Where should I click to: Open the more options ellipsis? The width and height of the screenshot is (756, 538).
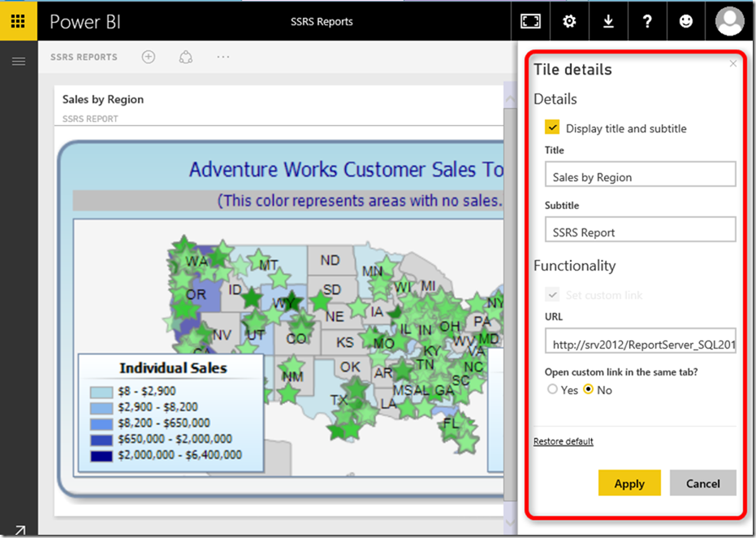click(223, 57)
